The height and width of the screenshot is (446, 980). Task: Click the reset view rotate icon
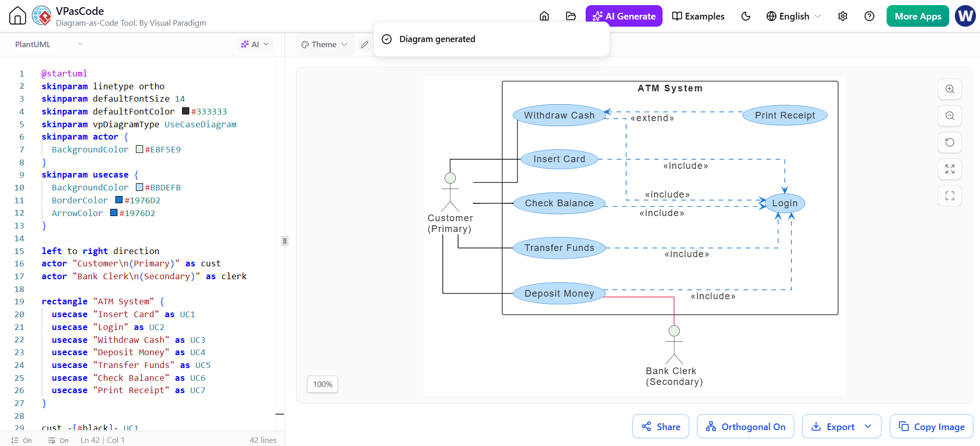click(950, 142)
